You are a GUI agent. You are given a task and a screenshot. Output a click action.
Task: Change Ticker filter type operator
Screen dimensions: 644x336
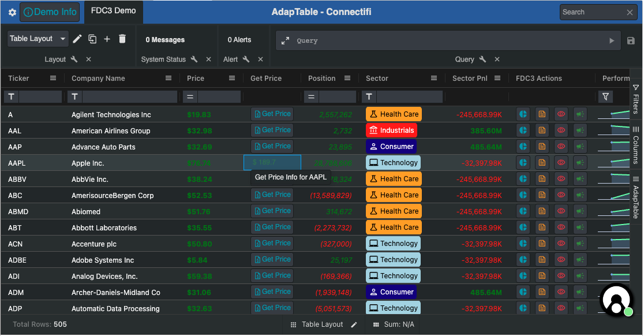(x=11, y=96)
